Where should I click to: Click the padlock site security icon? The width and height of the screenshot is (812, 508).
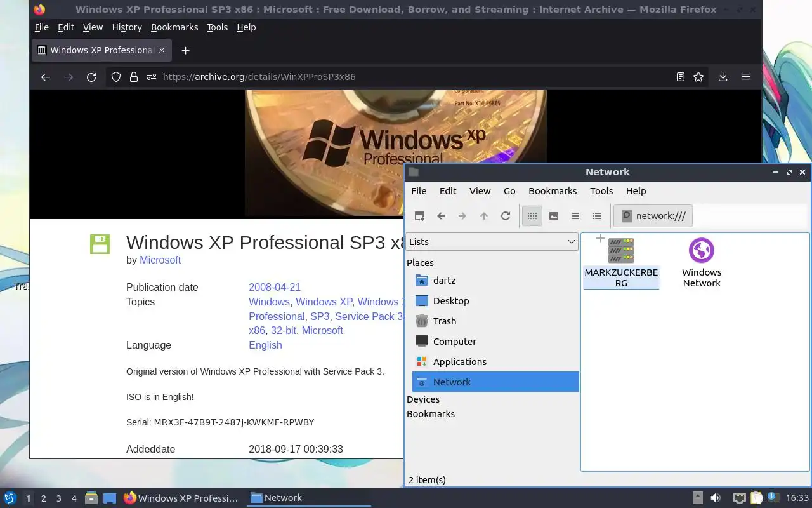(x=133, y=77)
